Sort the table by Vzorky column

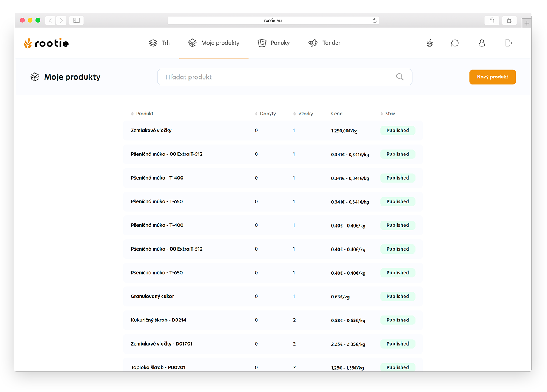tap(303, 114)
